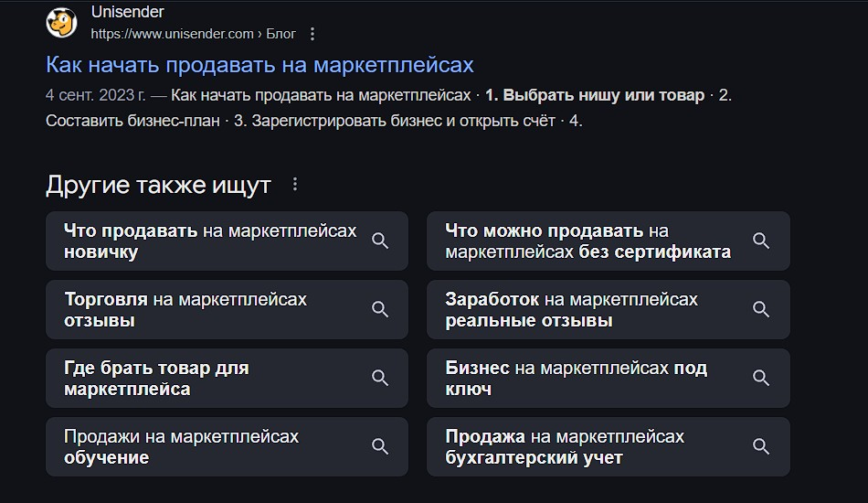Choose 'Где брать товар для маркетплейса' suggestion
This screenshot has width=868, height=503.
[x=227, y=379]
